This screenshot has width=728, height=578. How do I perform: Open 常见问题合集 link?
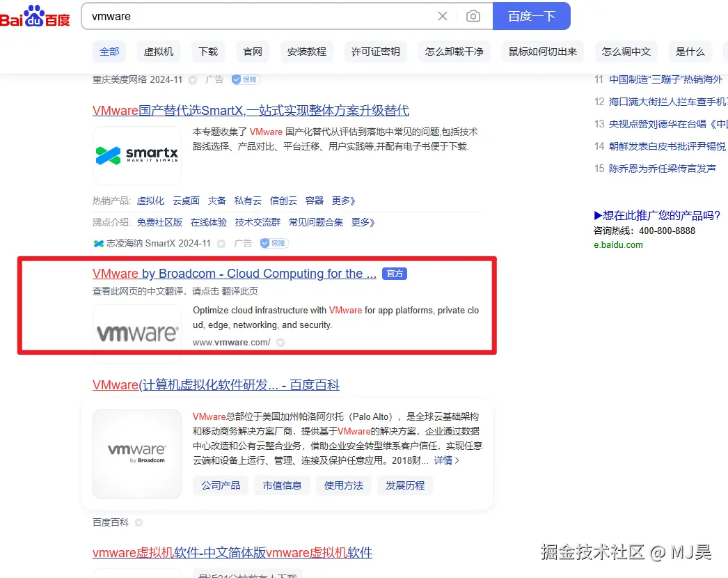[x=316, y=223]
